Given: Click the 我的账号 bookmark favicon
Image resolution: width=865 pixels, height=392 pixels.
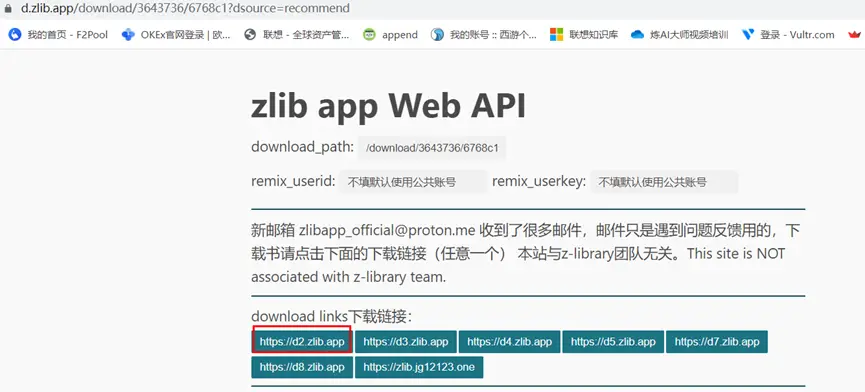Looking at the screenshot, I should pyautogui.click(x=437, y=35).
